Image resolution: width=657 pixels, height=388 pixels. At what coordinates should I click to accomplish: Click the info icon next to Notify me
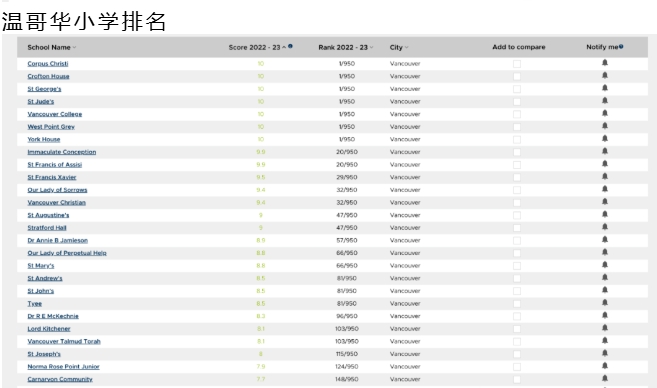tap(621, 47)
